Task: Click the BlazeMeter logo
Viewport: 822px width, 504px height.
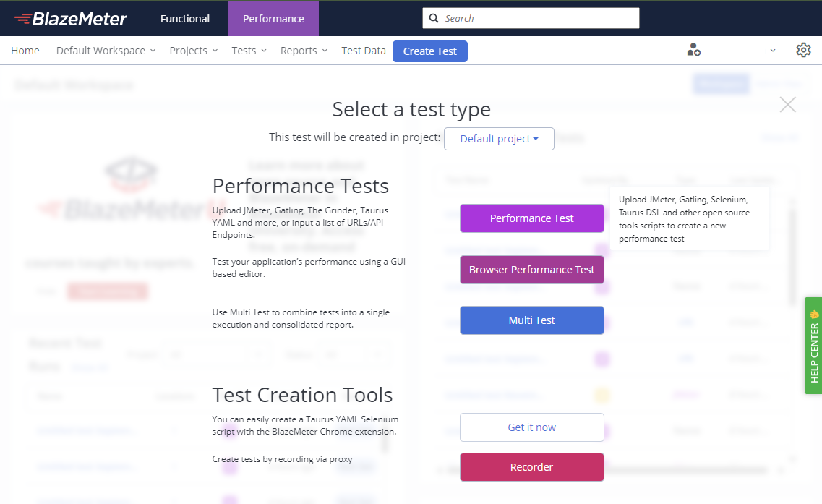Action: tap(70, 19)
